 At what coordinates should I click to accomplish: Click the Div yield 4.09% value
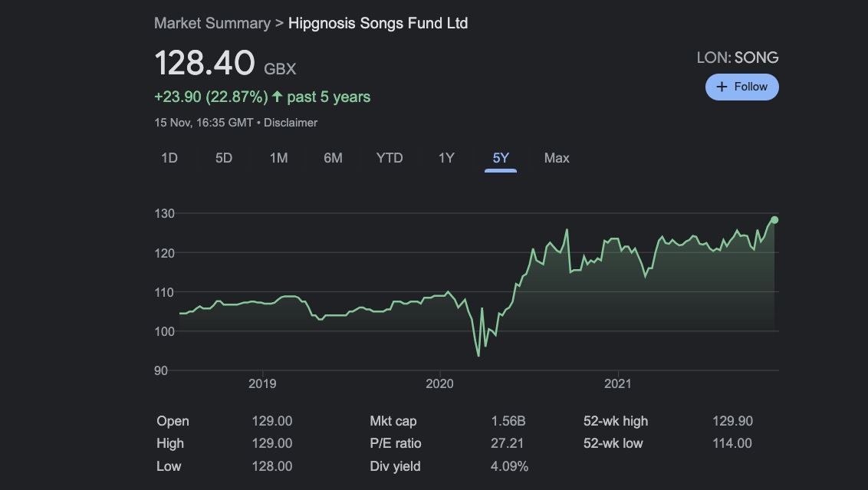(509, 466)
